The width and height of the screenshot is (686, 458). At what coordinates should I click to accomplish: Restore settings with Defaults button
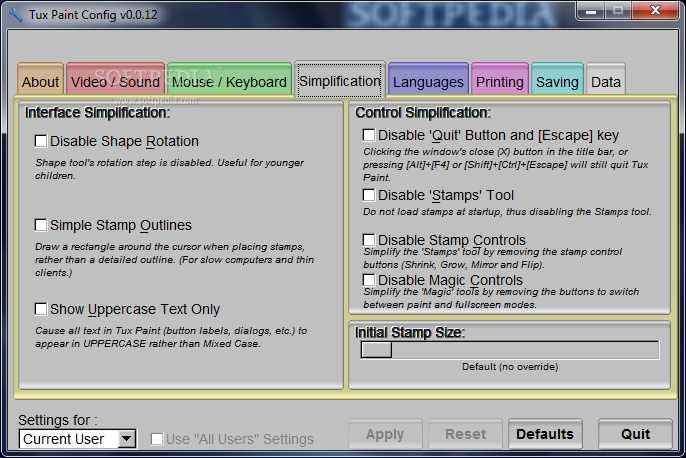[545, 434]
